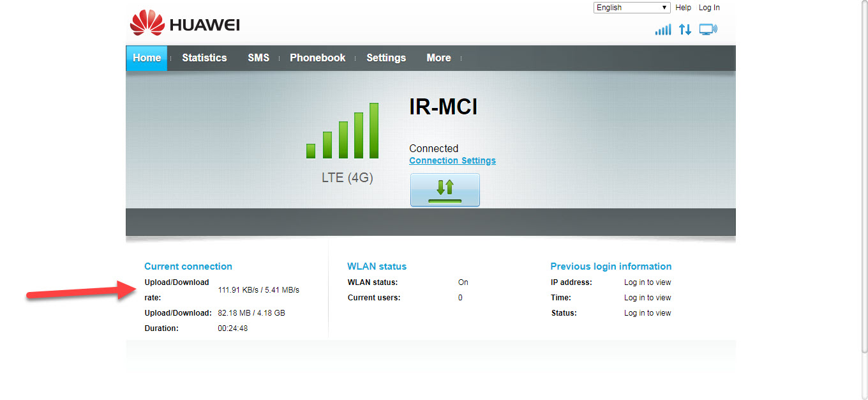Select the Phonebook tab
The image size is (868, 400).
tap(317, 58)
